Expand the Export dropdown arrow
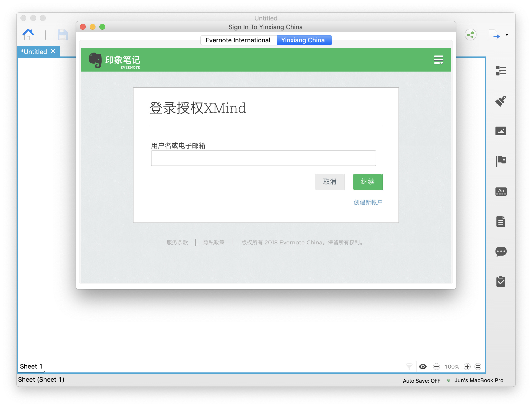The width and height of the screenshot is (532, 407). [x=507, y=35]
